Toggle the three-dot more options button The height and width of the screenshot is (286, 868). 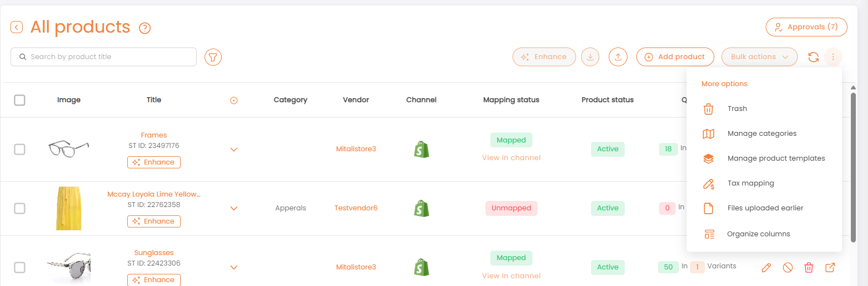tap(833, 57)
